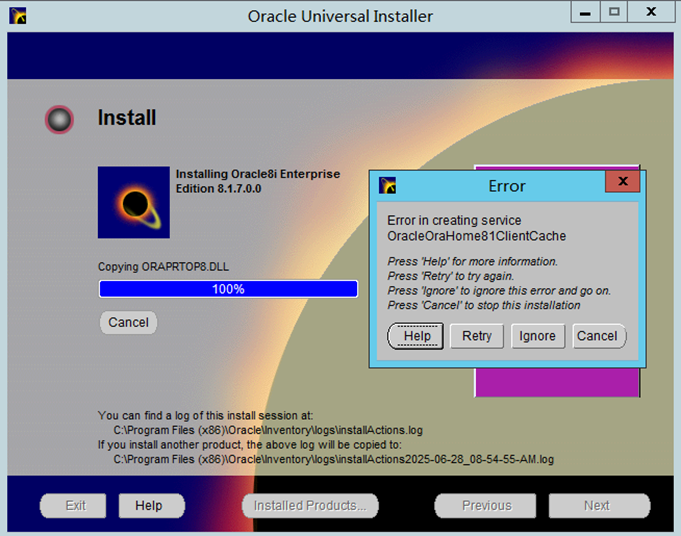Click the installActions2025-06-28_08-54-55-AM.log path
681x536 pixels.
coord(334,459)
